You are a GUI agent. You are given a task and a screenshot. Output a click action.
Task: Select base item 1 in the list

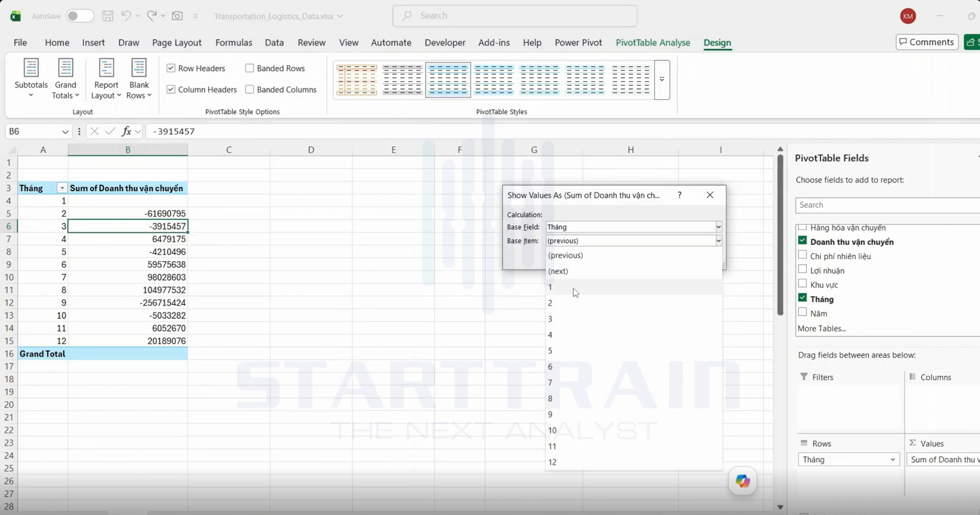634,287
